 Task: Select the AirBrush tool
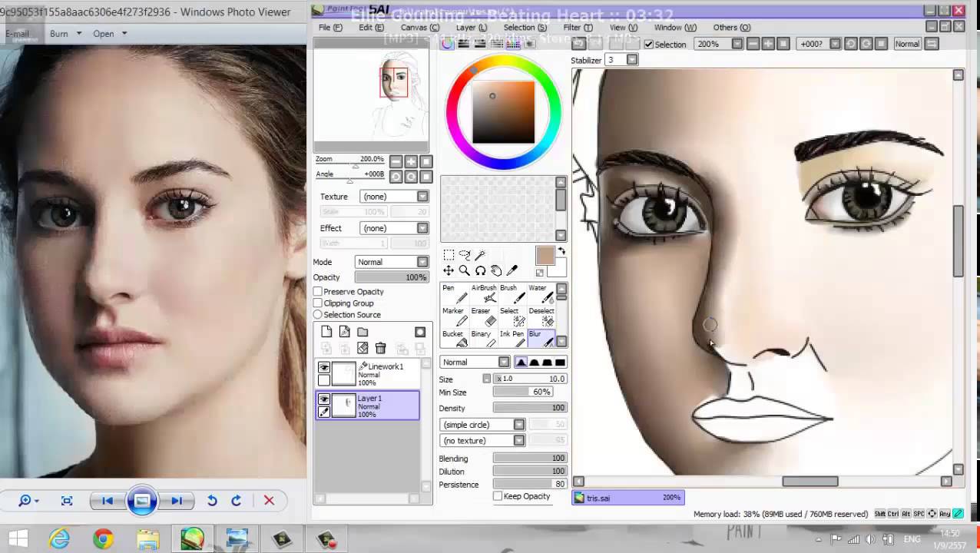pos(483,294)
